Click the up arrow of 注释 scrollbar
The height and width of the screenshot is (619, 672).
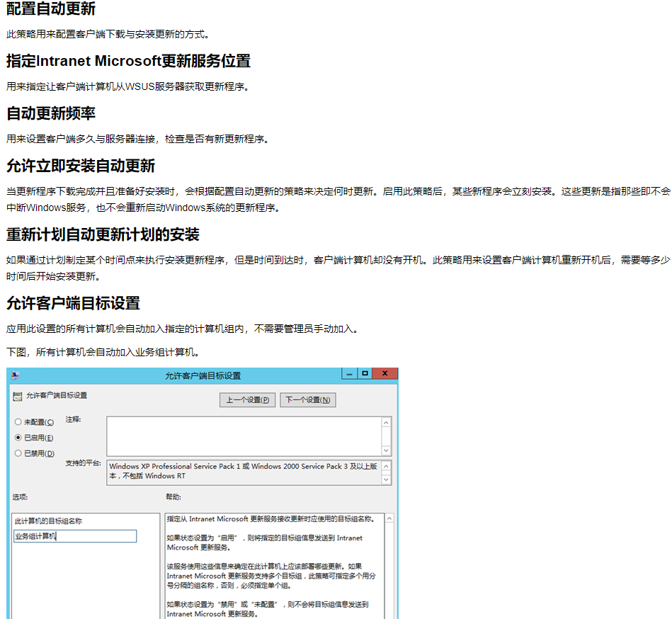386,423
